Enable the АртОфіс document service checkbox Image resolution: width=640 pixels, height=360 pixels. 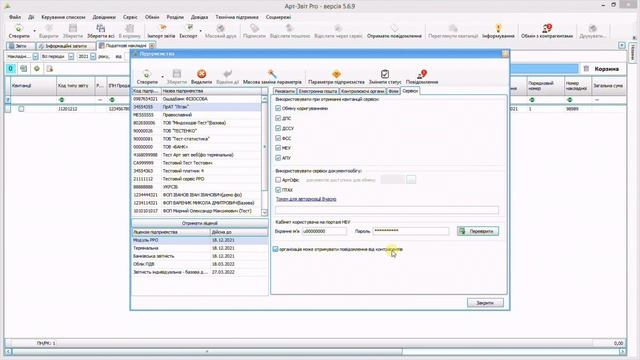point(278,180)
